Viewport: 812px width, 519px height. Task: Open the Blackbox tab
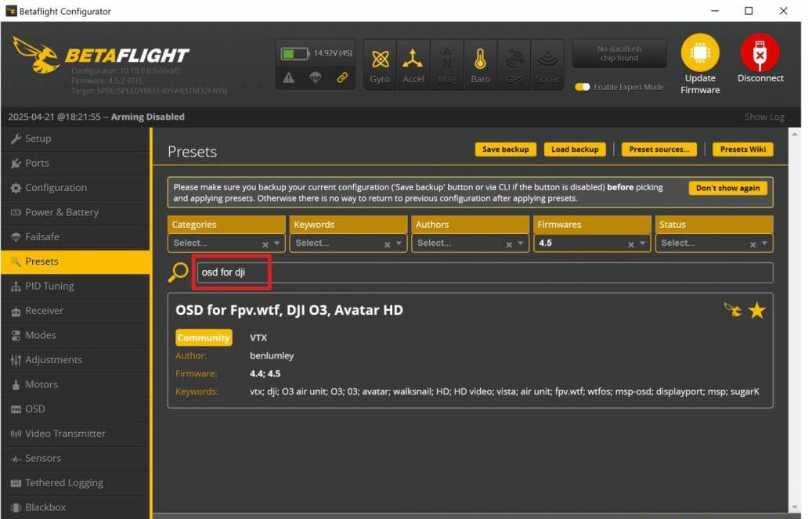[x=76, y=507]
